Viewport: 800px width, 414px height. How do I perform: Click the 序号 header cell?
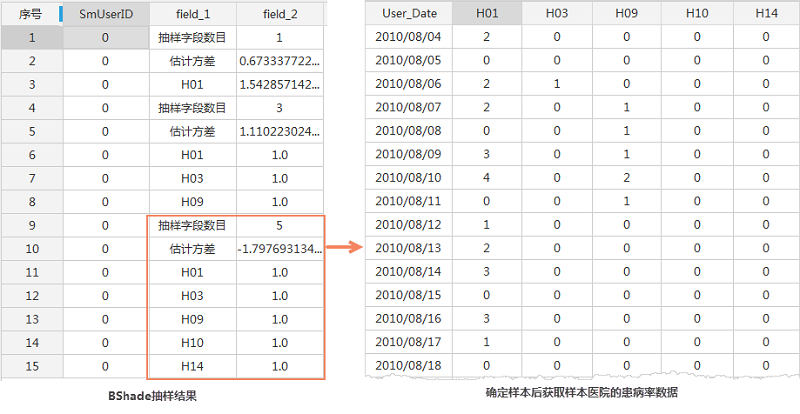click(x=29, y=14)
